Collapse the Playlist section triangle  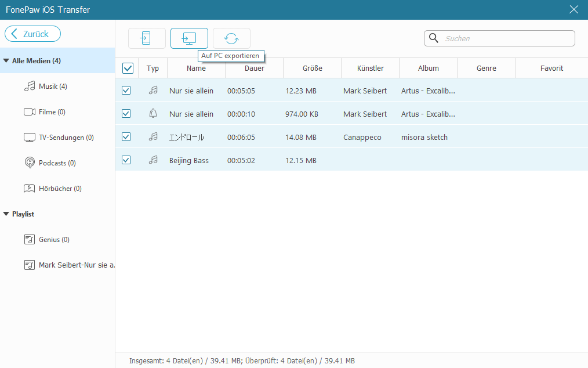[x=6, y=214]
